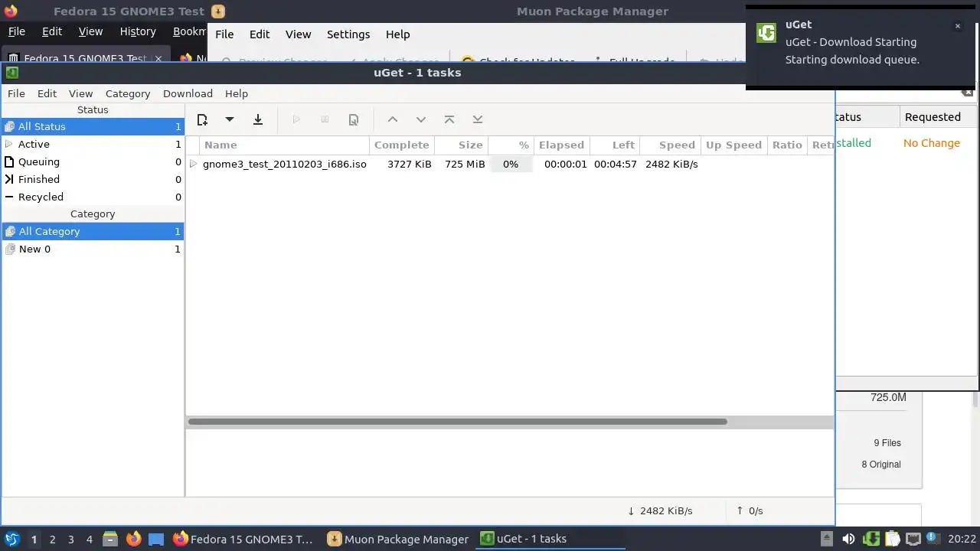
Task: Sort by Size column header
Action: (461, 145)
